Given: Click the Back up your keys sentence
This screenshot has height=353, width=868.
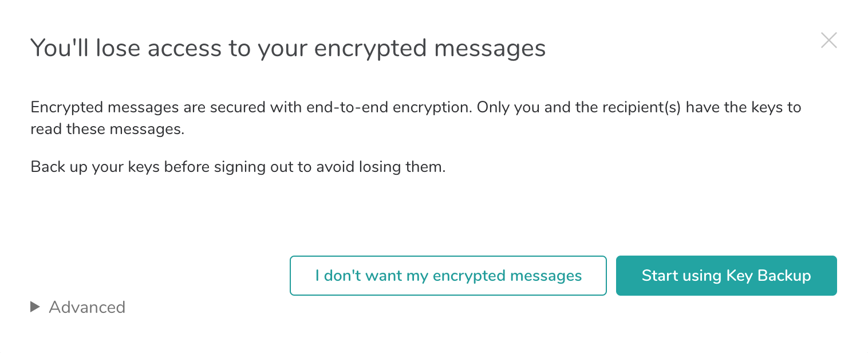Looking at the screenshot, I should (x=238, y=168).
